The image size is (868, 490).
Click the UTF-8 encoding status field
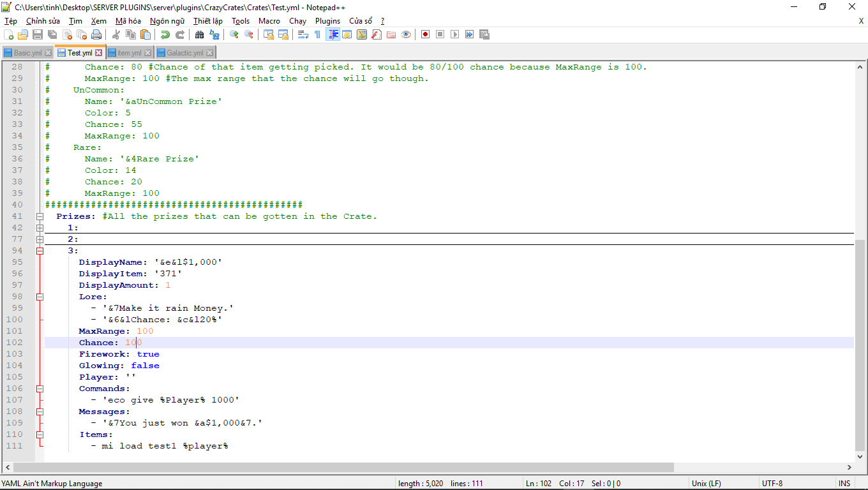click(772, 484)
